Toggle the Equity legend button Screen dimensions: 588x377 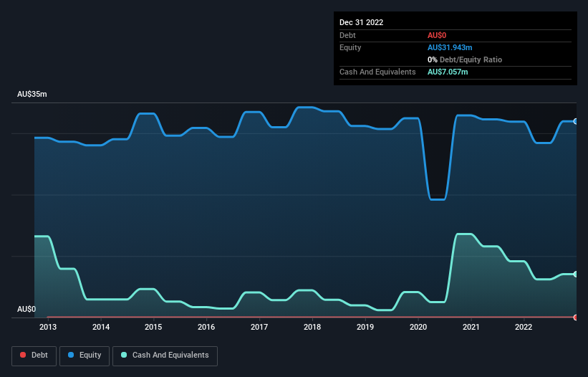pyautogui.click(x=85, y=355)
